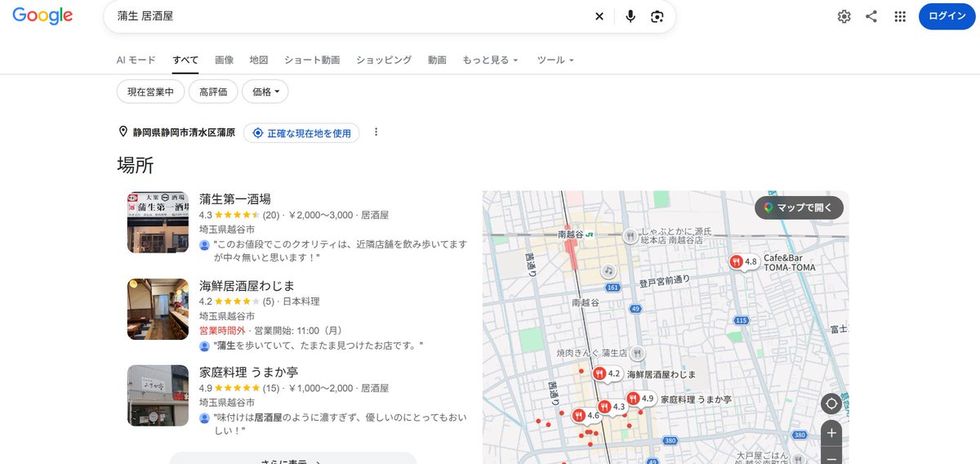Click the 営業時間外 status text
Viewport: 980px width, 464px height.
coord(222,331)
